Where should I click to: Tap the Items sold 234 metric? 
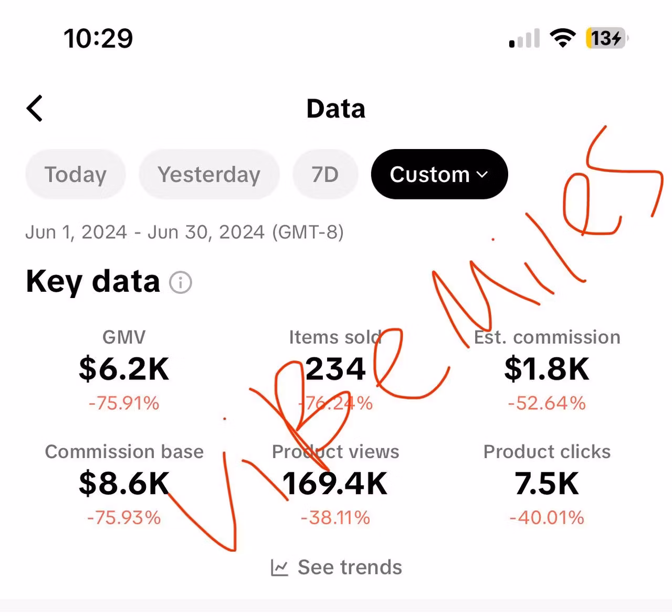click(x=335, y=369)
